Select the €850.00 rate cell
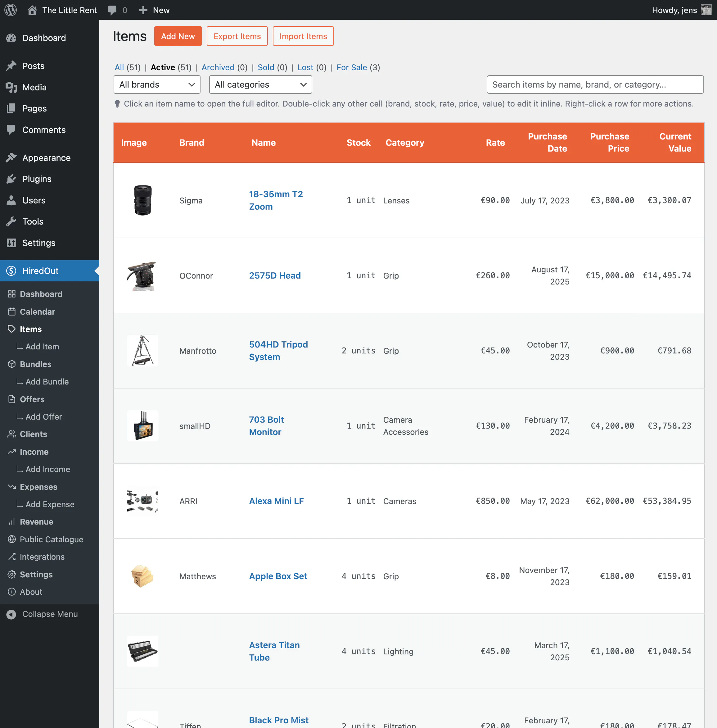717x728 pixels. (493, 501)
